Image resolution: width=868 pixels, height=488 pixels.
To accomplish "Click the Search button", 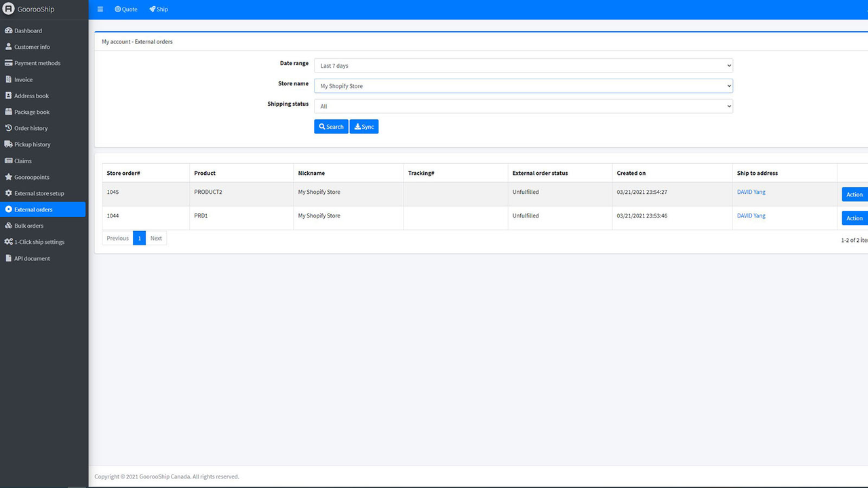I will pos(330,126).
